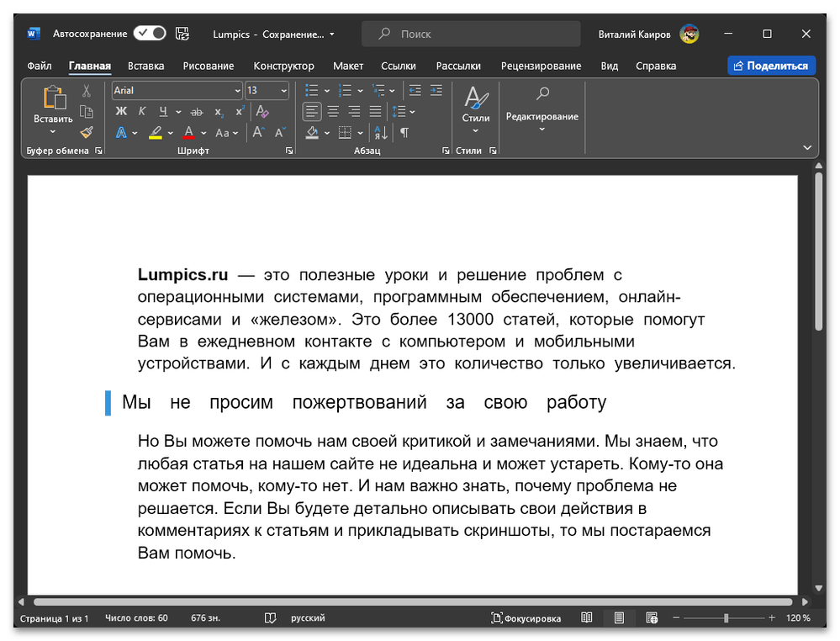Toggle italic (К) formatting
The height and width of the screenshot is (641, 840).
(142, 112)
